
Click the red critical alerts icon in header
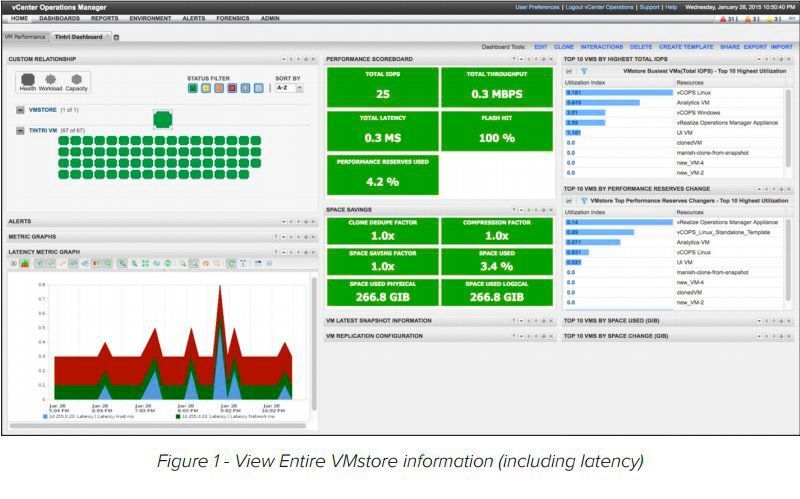point(723,19)
